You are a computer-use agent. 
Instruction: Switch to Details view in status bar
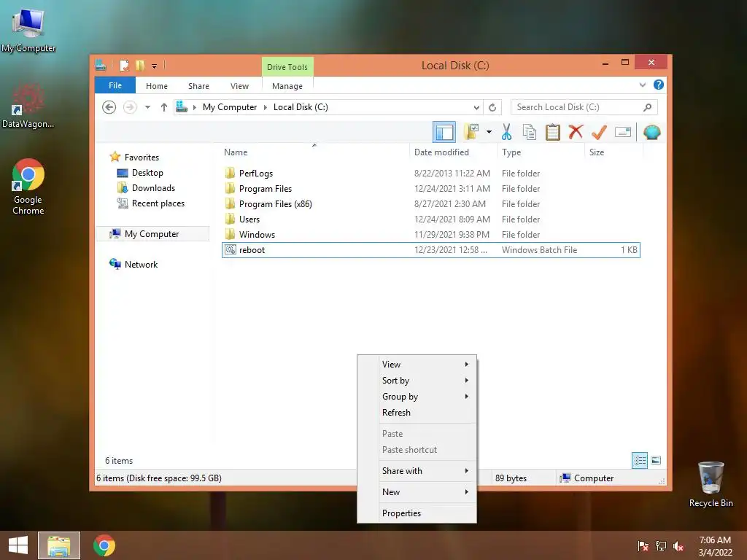[x=639, y=461]
